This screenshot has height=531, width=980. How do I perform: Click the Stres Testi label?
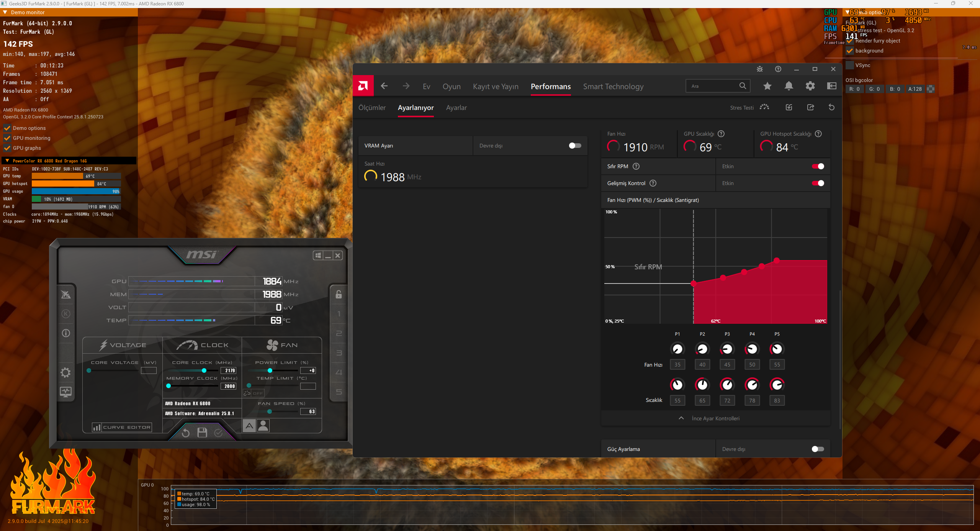click(x=742, y=108)
